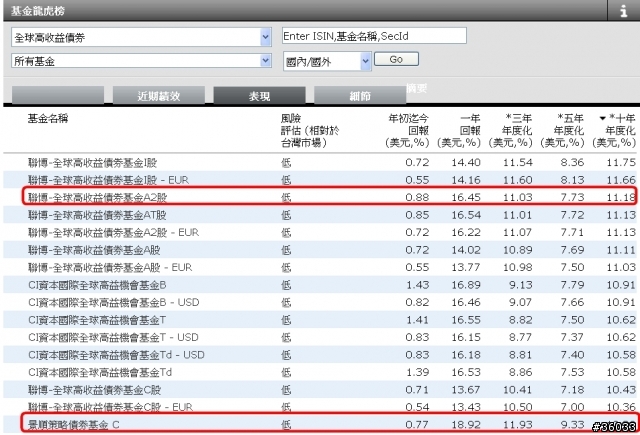Open fund 聯博-全球高收益債券基金A股 - EUR
Image resolution: width=640 pixels, height=435 pixels.
pyautogui.click(x=110, y=268)
